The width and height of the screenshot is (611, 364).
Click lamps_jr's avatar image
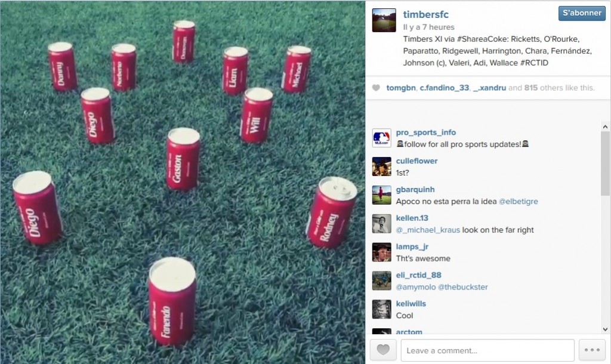(x=381, y=252)
